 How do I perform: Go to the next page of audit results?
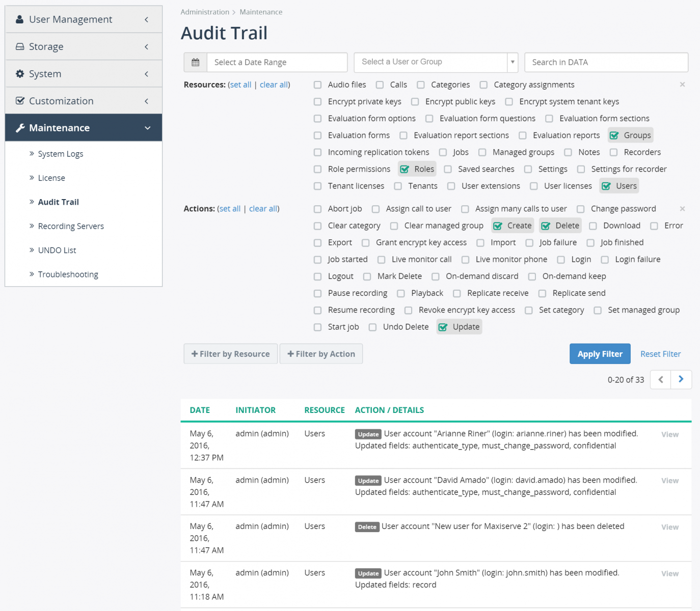click(681, 379)
